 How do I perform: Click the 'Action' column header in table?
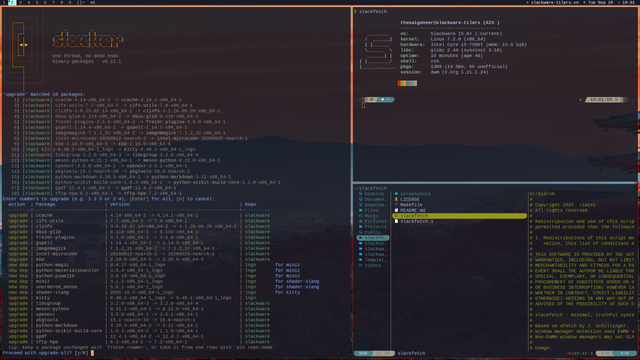tap(17, 204)
